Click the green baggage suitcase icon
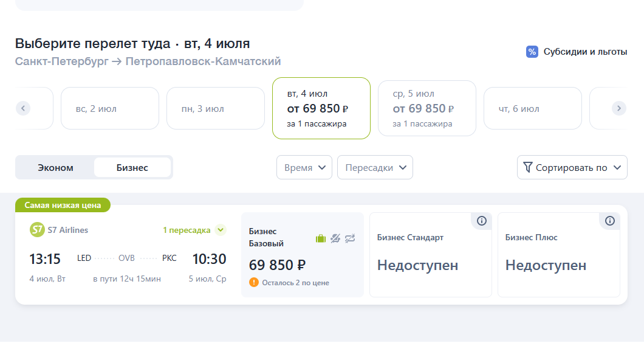The image size is (644, 343). click(321, 238)
